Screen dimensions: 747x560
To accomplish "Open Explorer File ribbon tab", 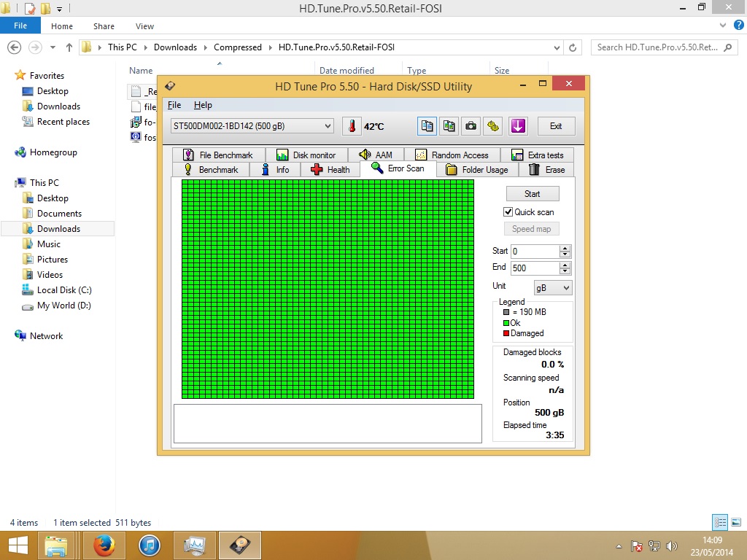I will [x=20, y=26].
